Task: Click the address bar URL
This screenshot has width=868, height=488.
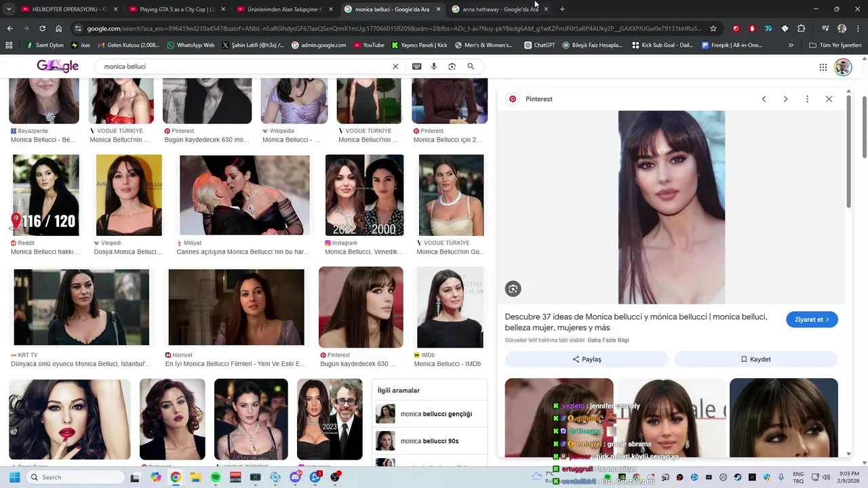Action: 393,28
